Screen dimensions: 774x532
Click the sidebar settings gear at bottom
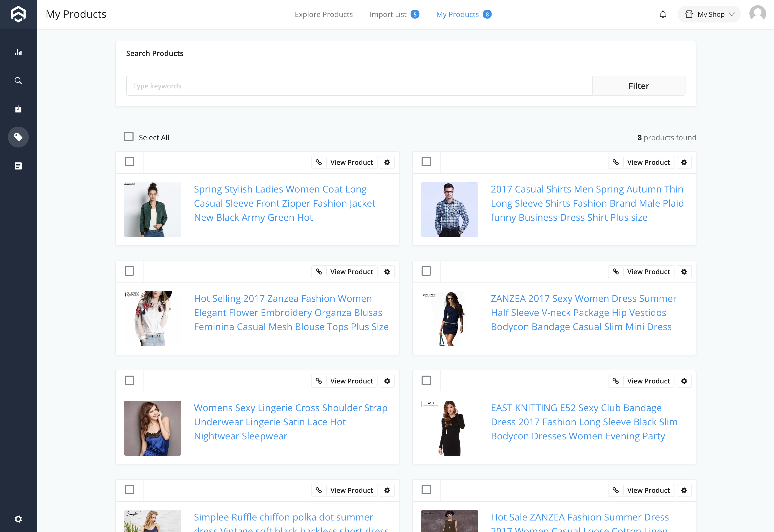click(x=18, y=519)
